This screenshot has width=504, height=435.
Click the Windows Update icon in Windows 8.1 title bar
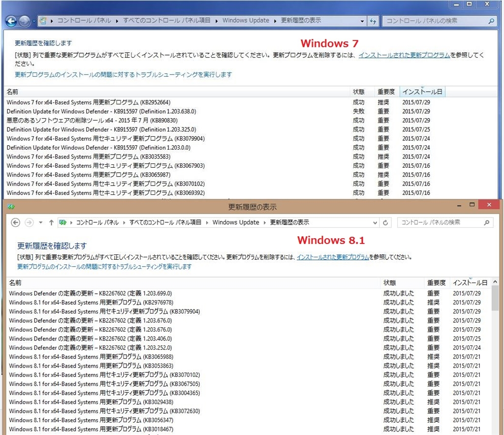coord(11,207)
